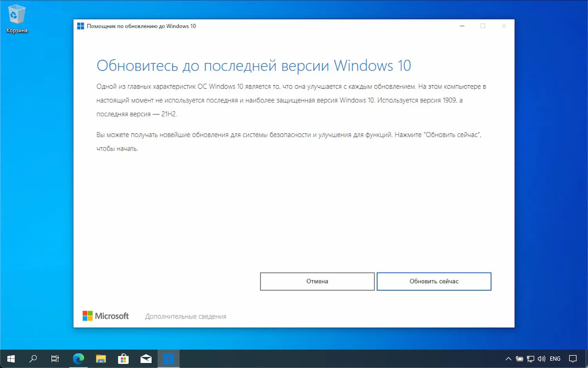Click the network icon in system tray

pyautogui.click(x=530, y=358)
